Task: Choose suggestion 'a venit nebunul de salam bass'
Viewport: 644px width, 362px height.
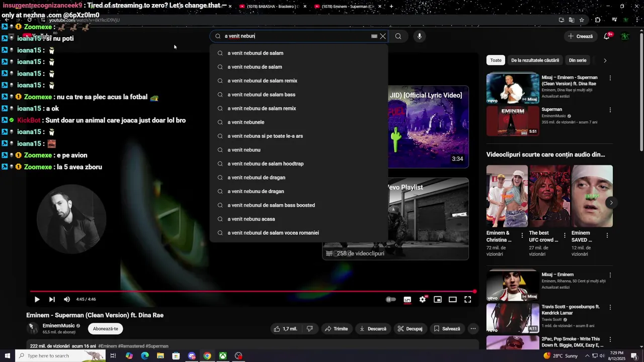Action: [299, 95]
